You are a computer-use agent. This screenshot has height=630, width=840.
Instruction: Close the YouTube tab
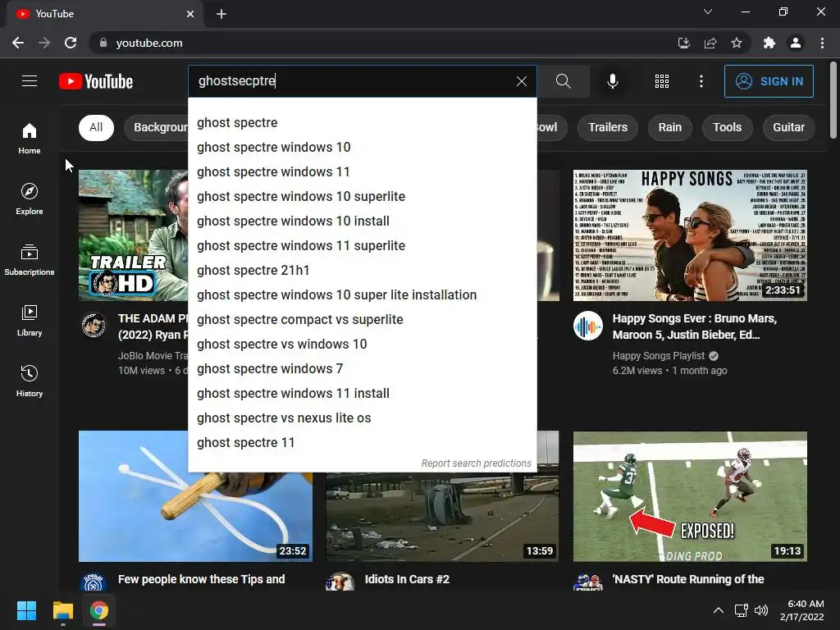pos(190,14)
